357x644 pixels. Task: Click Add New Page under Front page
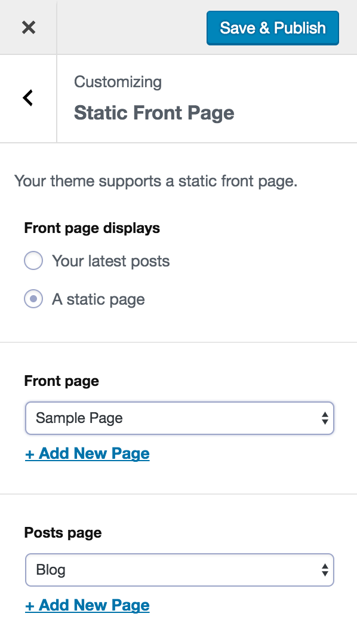click(x=87, y=453)
